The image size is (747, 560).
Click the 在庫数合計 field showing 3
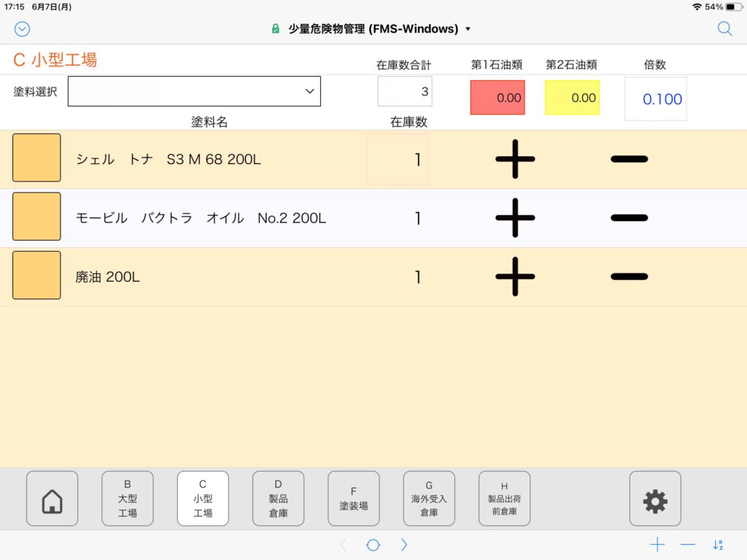(405, 92)
